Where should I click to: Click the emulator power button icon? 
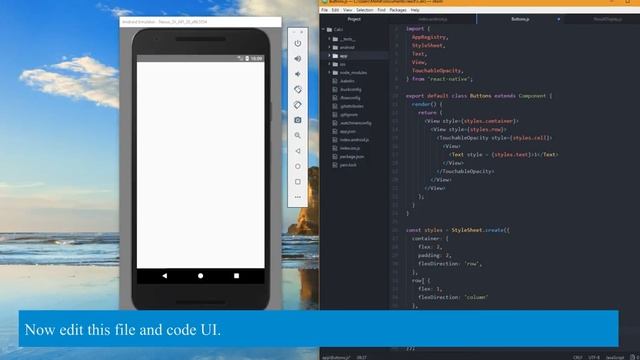(x=298, y=43)
